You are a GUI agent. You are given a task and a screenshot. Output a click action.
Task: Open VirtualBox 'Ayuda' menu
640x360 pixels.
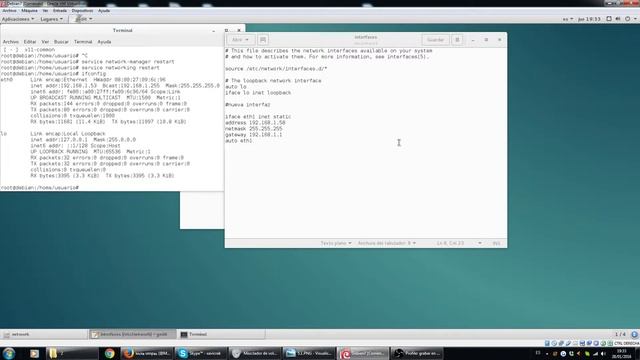[104, 11]
